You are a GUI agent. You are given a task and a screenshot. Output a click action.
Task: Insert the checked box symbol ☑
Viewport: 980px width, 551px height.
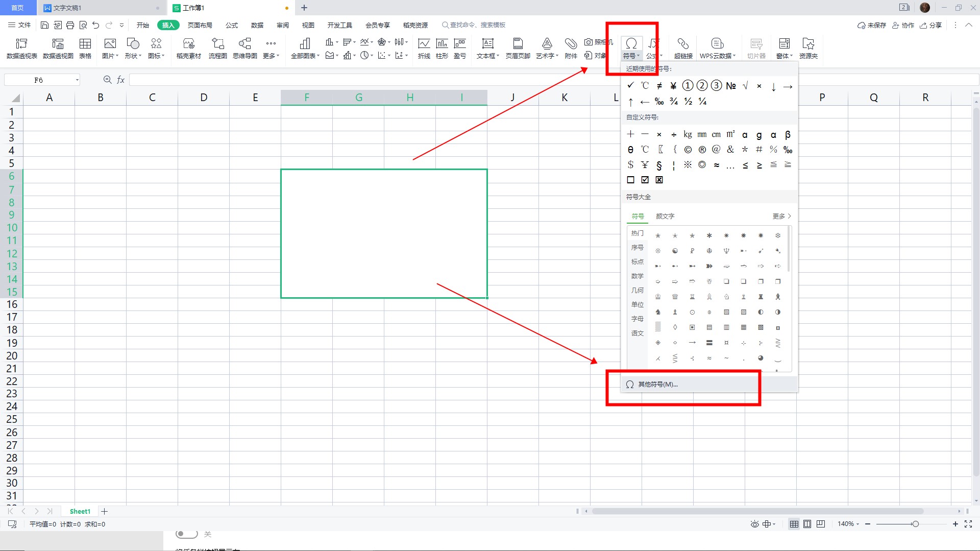[x=645, y=180]
